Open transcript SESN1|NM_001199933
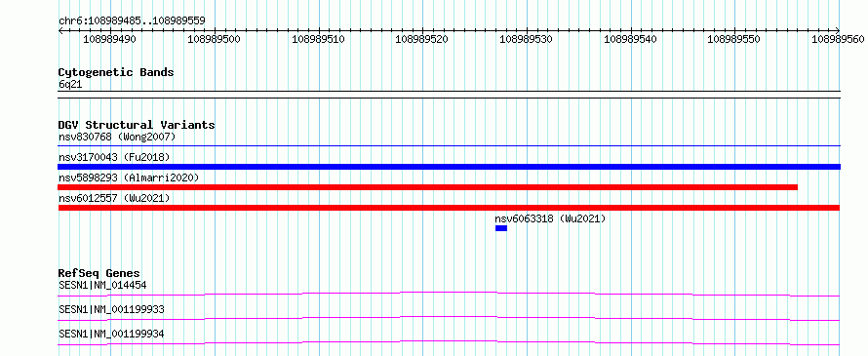Viewport: 868px width, 356px height. 111,309
